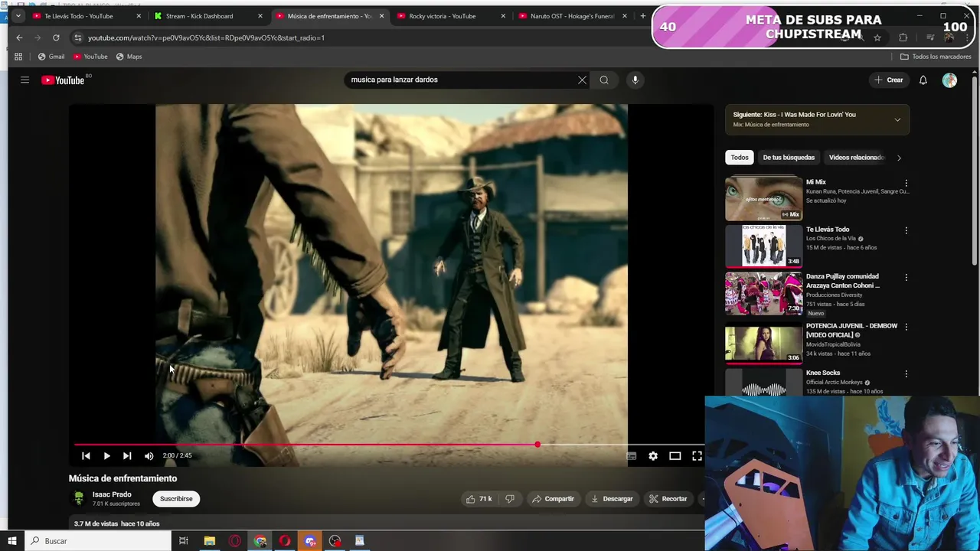Select the Videos relacionados filter chip
Viewport: 980px width, 551px height.
click(856, 158)
